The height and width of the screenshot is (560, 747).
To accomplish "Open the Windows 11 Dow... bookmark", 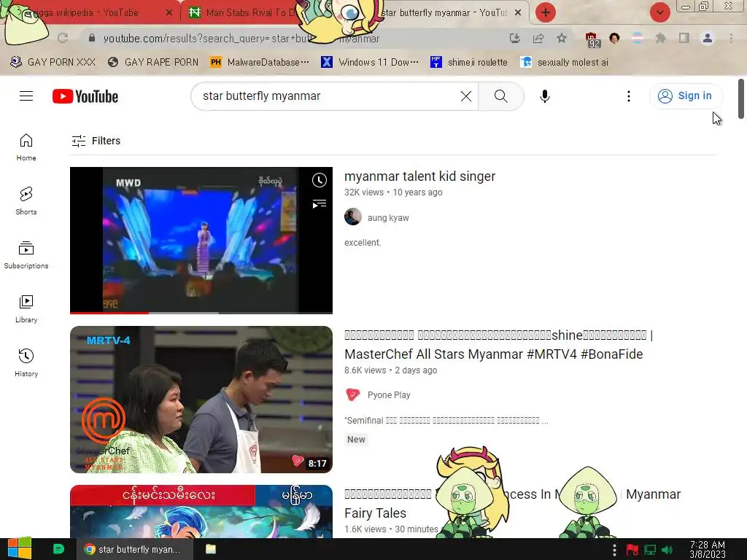I will [370, 63].
